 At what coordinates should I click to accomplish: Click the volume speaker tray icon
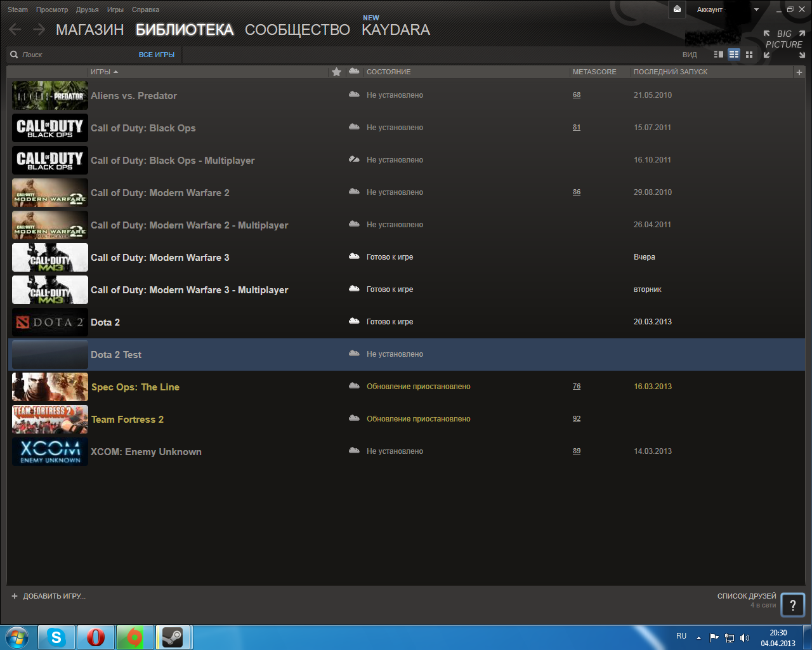click(x=745, y=638)
